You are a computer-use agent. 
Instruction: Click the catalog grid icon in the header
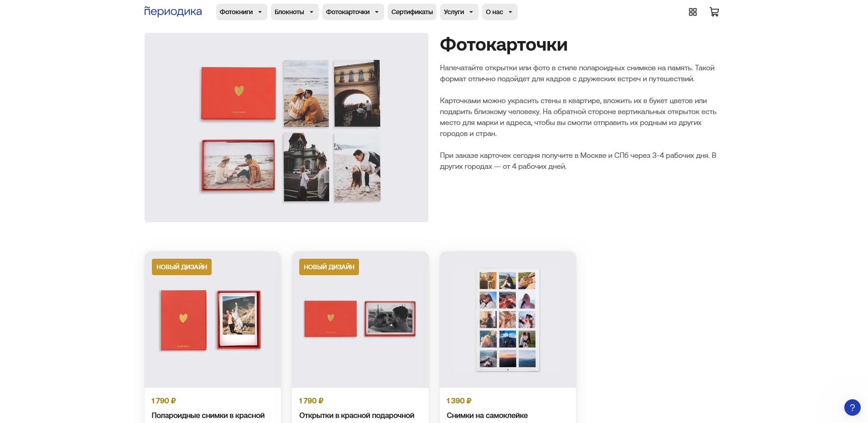[x=693, y=12]
